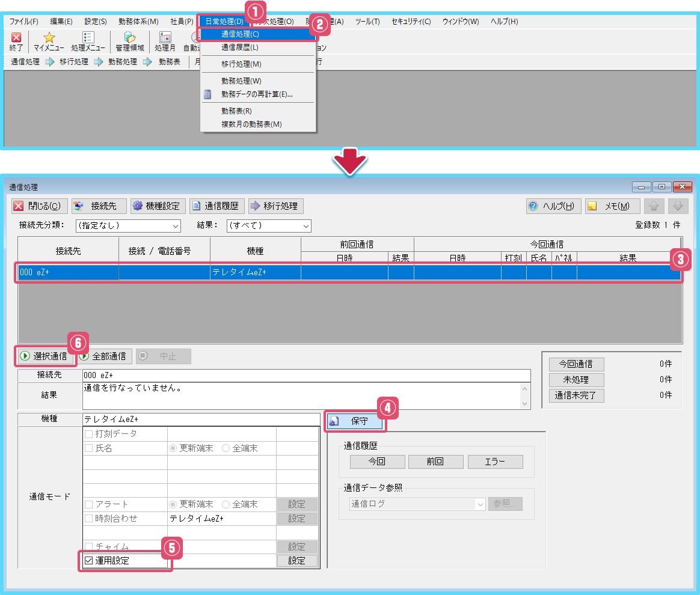Expand the 接続先分類 dropdown
This screenshot has width=700, height=595.
(x=127, y=226)
